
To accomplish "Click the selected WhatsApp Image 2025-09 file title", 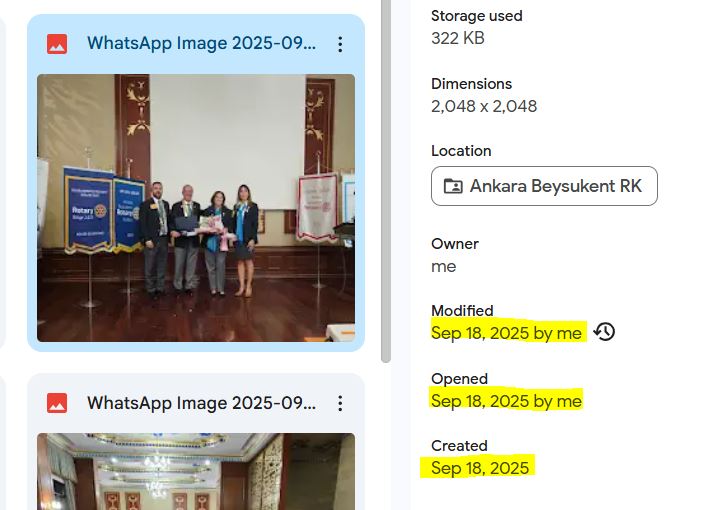I will (201, 43).
